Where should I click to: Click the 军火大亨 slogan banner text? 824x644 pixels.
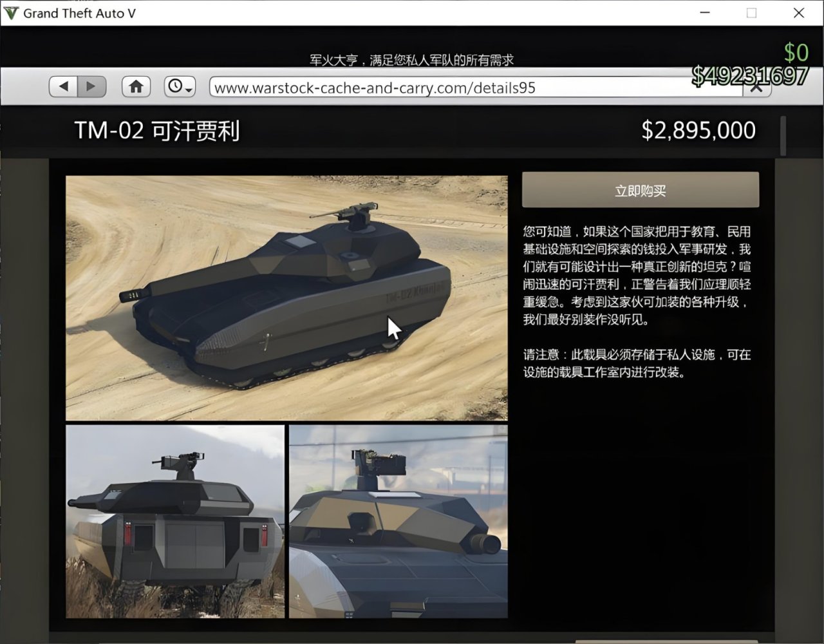(412, 60)
